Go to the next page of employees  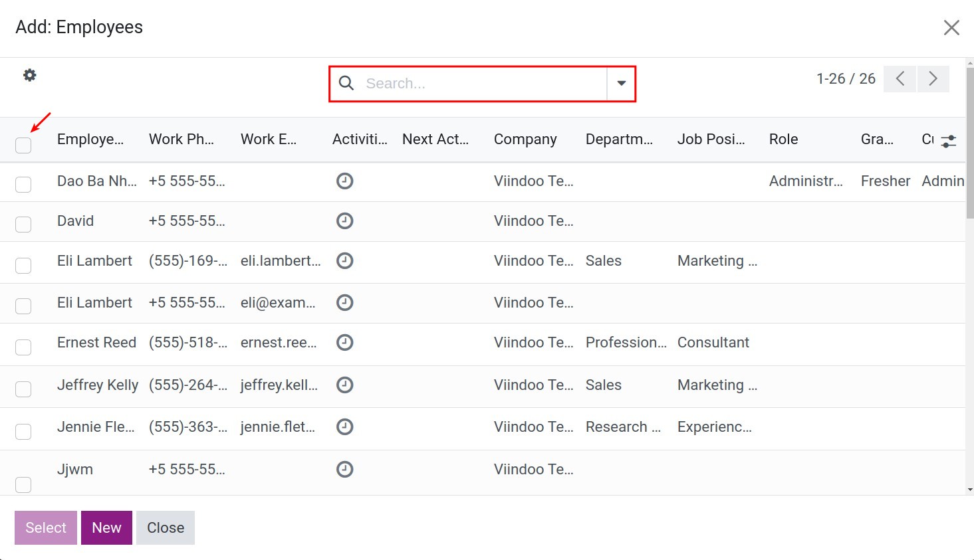[933, 78]
